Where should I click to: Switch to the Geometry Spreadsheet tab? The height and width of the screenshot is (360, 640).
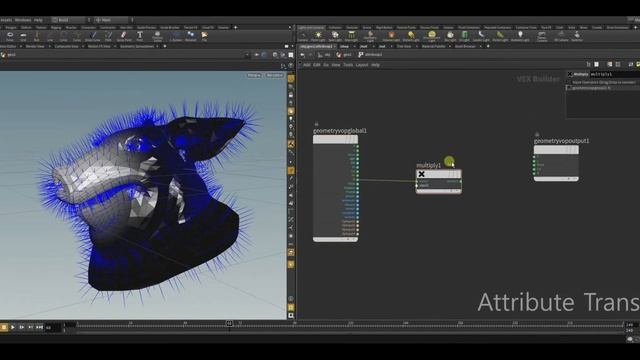tap(137, 46)
